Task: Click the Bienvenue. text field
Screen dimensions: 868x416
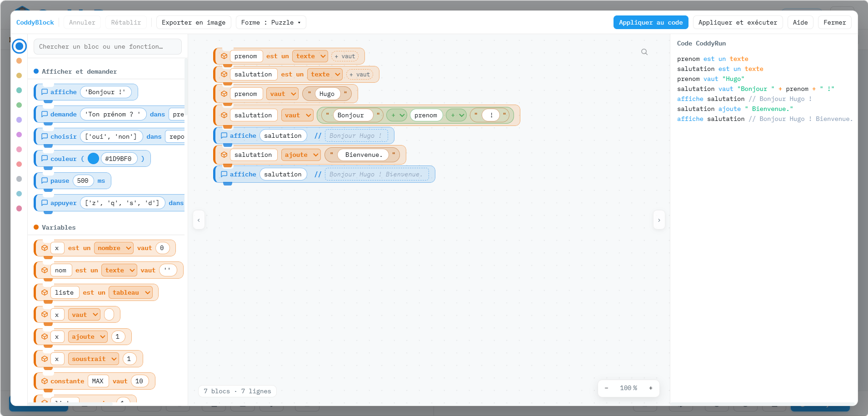Action: click(364, 155)
